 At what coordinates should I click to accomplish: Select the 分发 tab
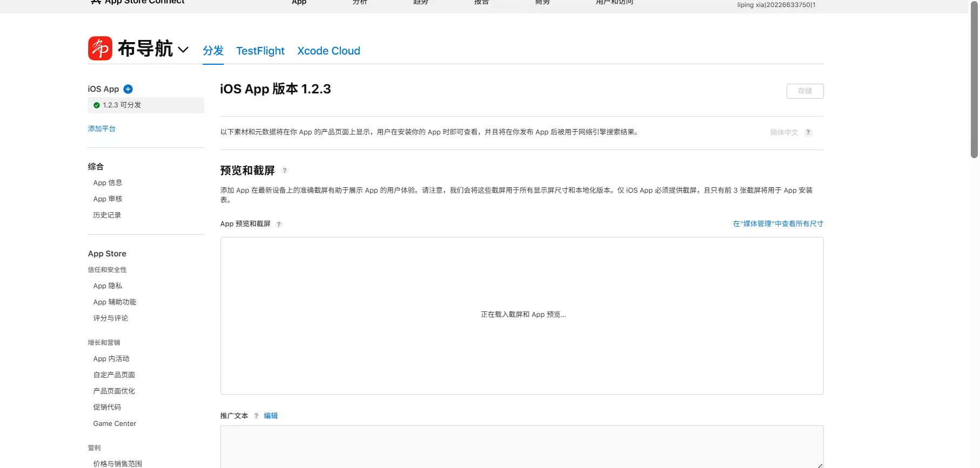click(x=213, y=51)
